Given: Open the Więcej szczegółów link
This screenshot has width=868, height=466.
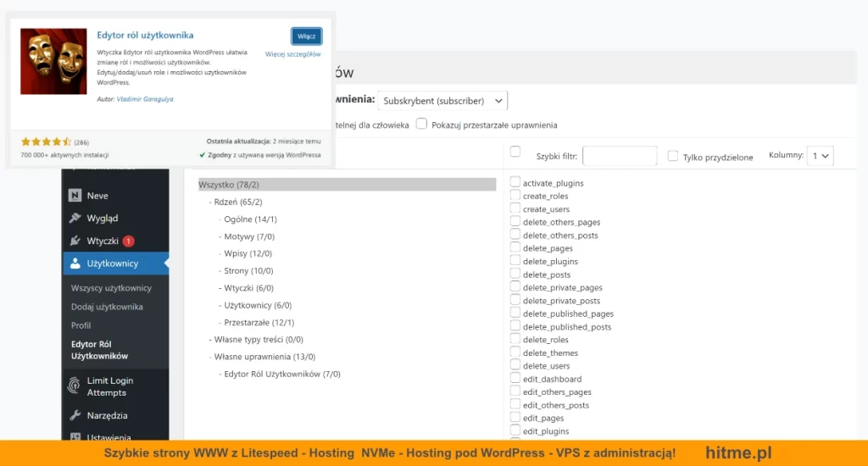Looking at the screenshot, I should point(292,54).
